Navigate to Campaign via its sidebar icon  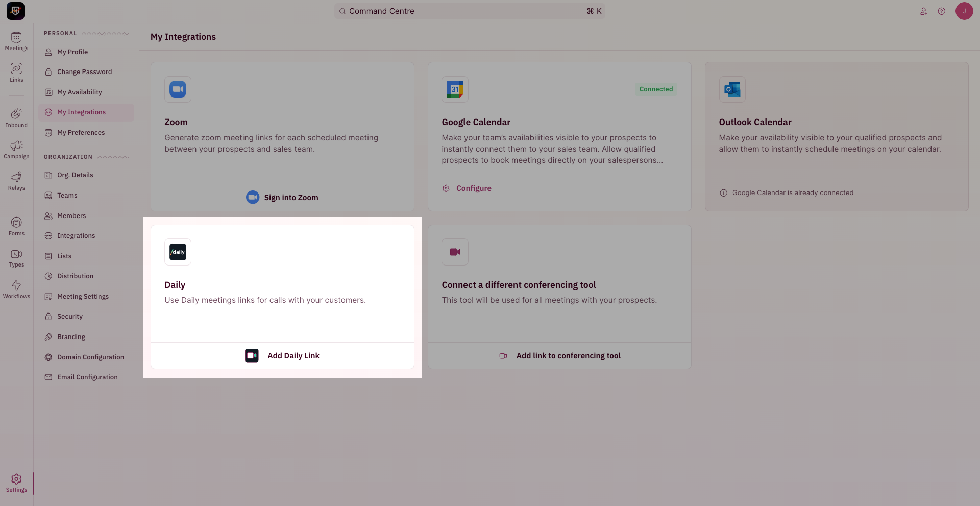[x=16, y=149]
